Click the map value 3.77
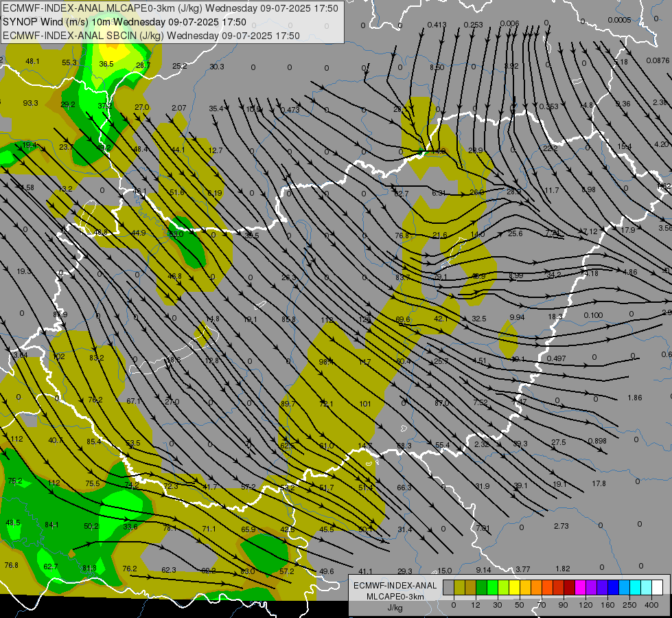This screenshot has height=618, width=672. (523, 569)
